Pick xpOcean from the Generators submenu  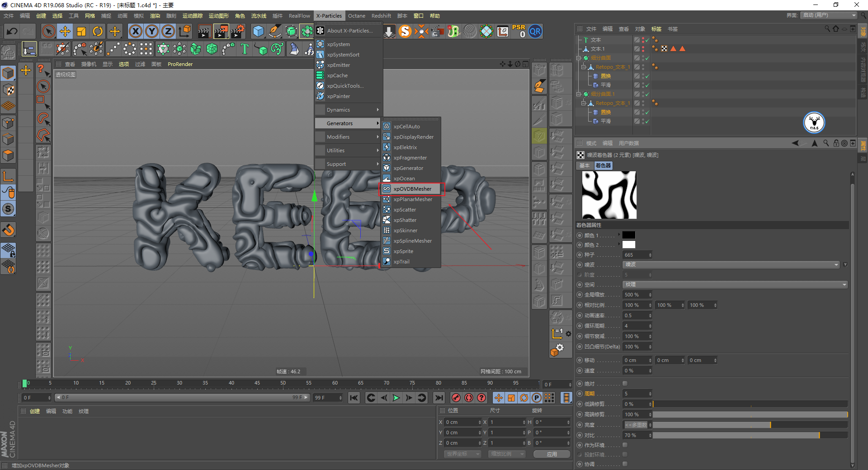404,179
